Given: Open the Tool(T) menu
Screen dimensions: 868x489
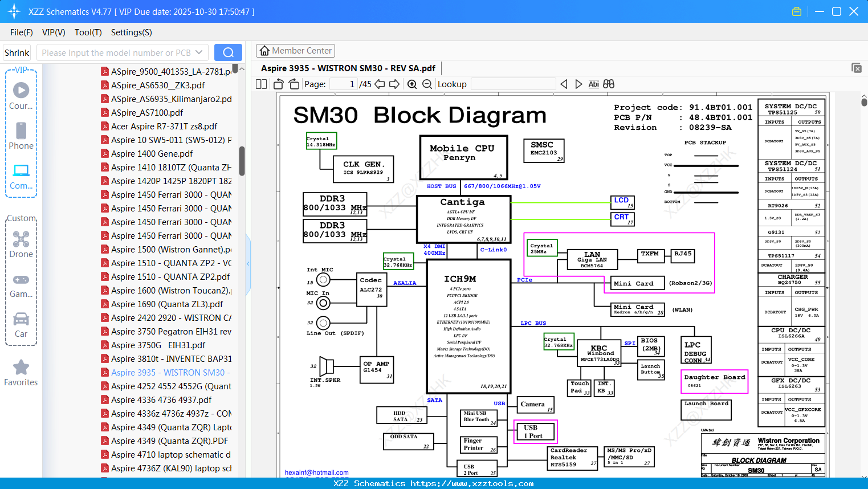Looking at the screenshot, I should pyautogui.click(x=88, y=32).
